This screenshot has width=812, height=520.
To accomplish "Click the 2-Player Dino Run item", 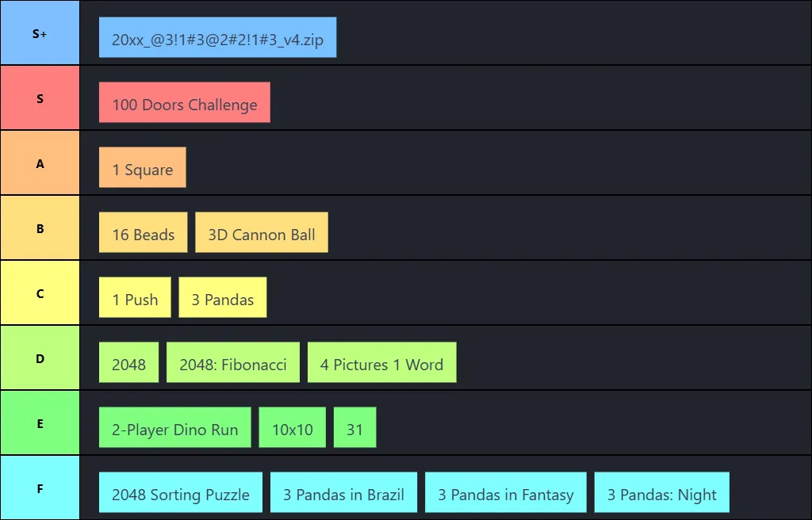I will [x=175, y=427].
